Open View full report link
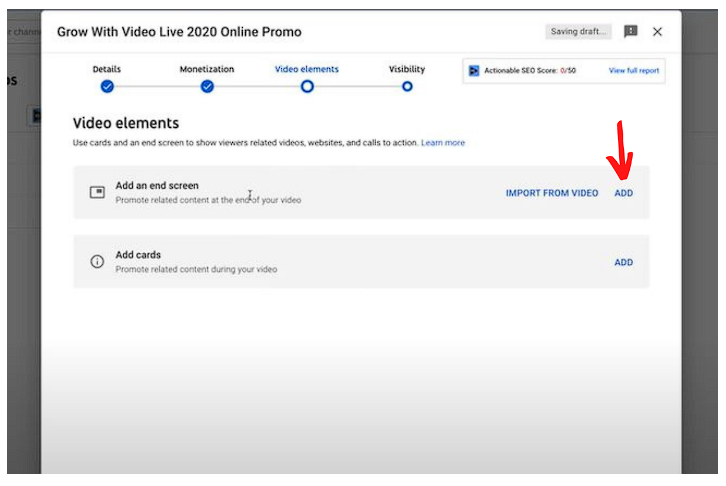The height and width of the screenshot is (486, 726). (633, 70)
